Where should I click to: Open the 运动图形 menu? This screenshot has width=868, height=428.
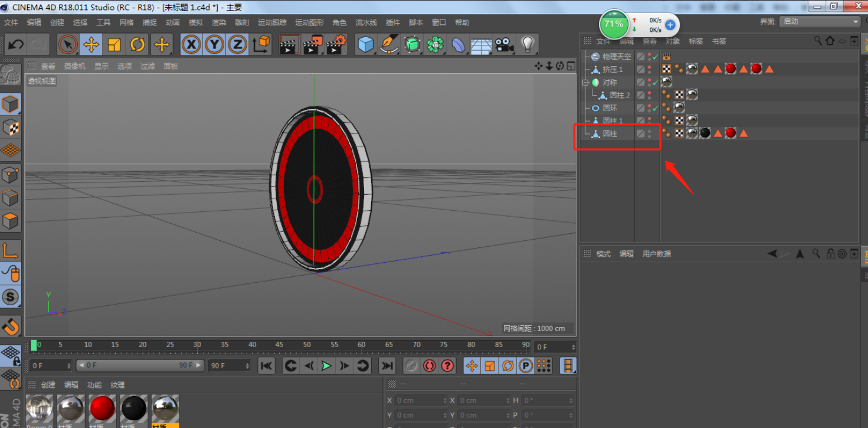(x=309, y=22)
